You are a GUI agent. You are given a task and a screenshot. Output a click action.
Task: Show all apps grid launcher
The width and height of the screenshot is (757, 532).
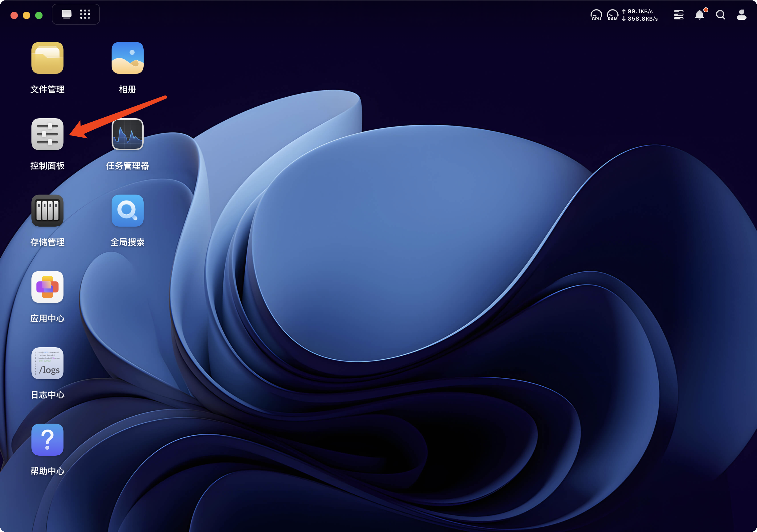click(x=85, y=14)
